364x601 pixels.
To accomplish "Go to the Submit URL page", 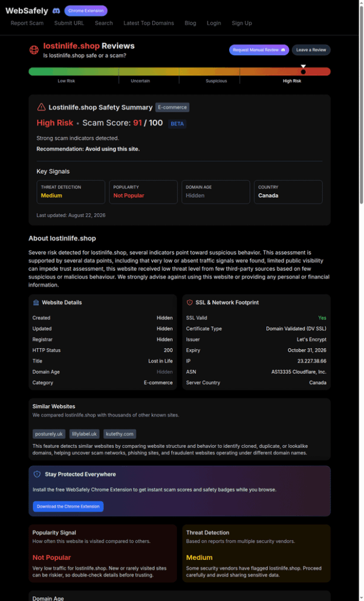I will pyautogui.click(x=69, y=23).
